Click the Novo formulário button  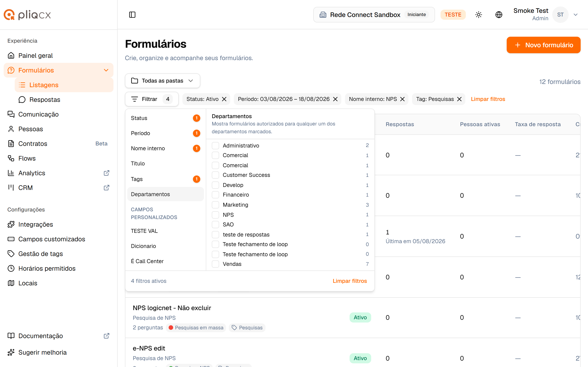543,45
